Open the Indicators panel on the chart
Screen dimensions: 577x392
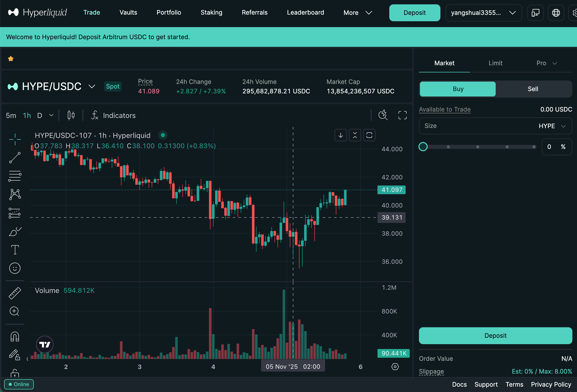pyautogui.click(x=119, y=115)
